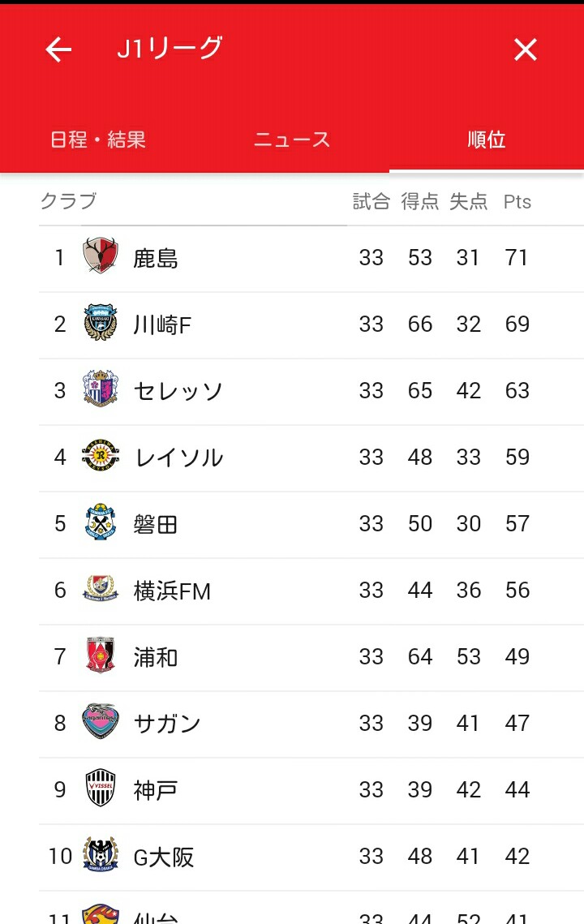Tap the Cerezo (セレッソ) team crest
Viewport: 584px width, 924px height.
101,389
